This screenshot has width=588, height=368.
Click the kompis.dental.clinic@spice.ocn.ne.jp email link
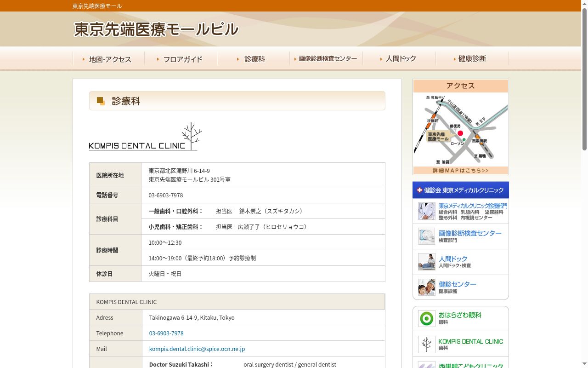pyautogui.click(x=197, y=349)
